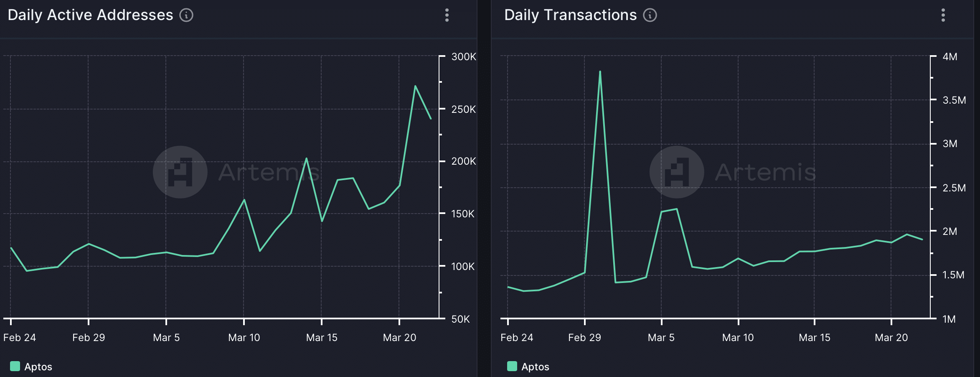Click 300K axis label on addresses chart

click(x=464, y=57)
